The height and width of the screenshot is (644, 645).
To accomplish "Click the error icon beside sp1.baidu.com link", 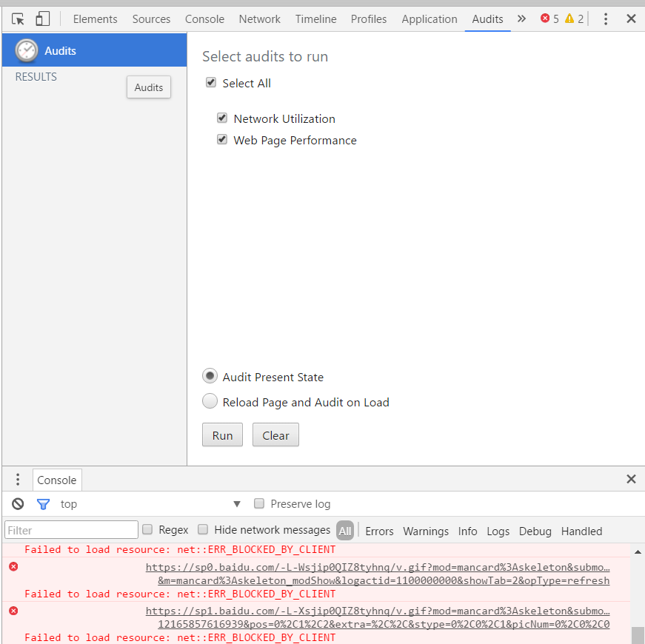I will [13, 611].
